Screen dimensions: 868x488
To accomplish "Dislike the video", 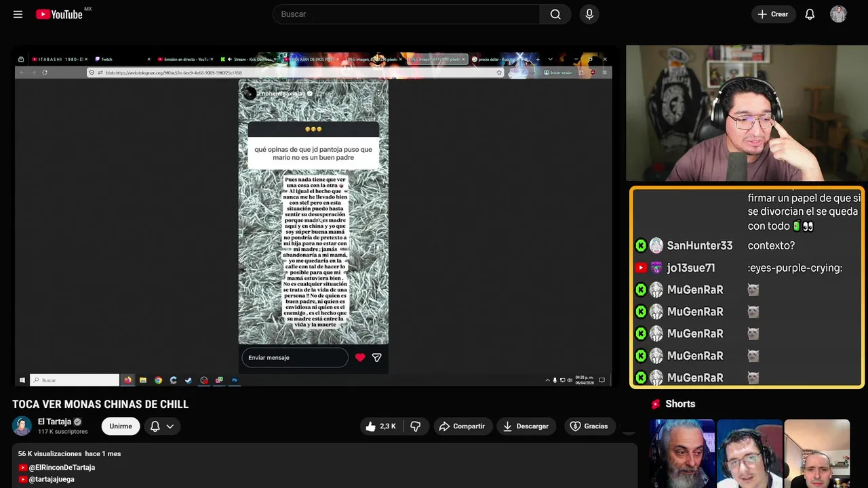I will [x=416, y=426].
